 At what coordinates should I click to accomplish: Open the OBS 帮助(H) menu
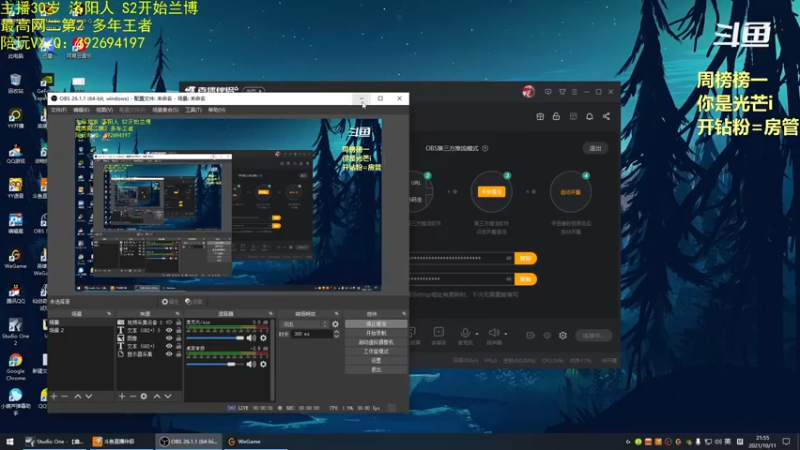click(216, 110)
